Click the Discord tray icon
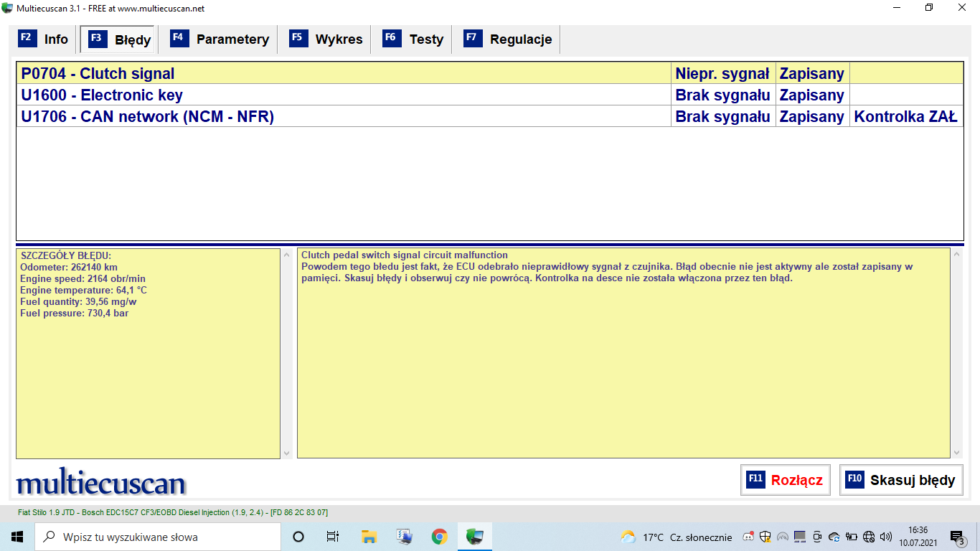Viewport: 980px width, 551px height. tap(748, 537)
